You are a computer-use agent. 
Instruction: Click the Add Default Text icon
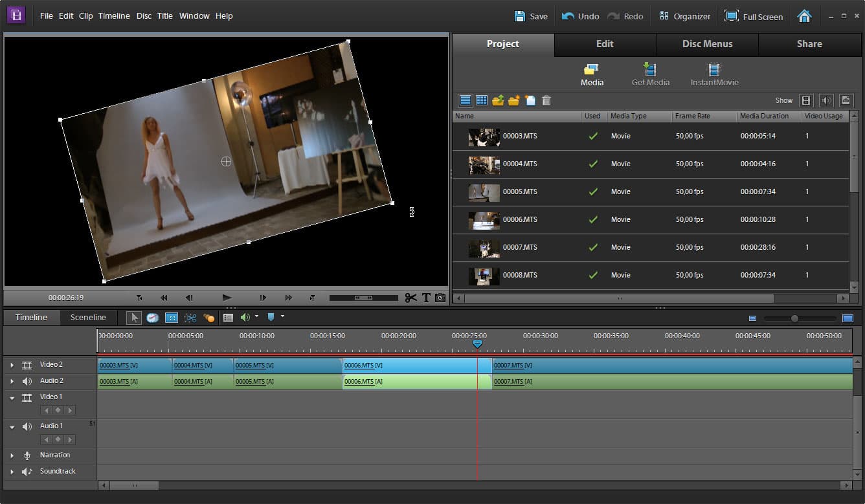(x=426, y=298)
